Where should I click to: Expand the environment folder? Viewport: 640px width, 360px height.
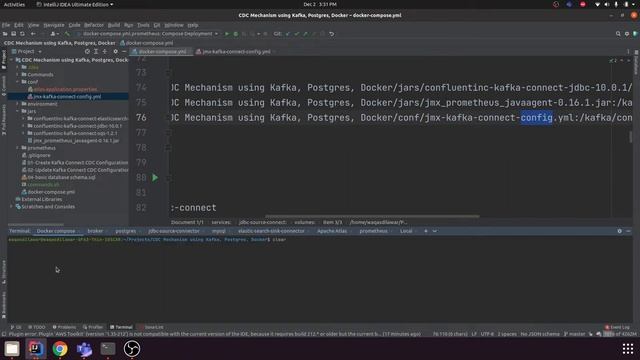pyautogui.click(x=18, y=104)
